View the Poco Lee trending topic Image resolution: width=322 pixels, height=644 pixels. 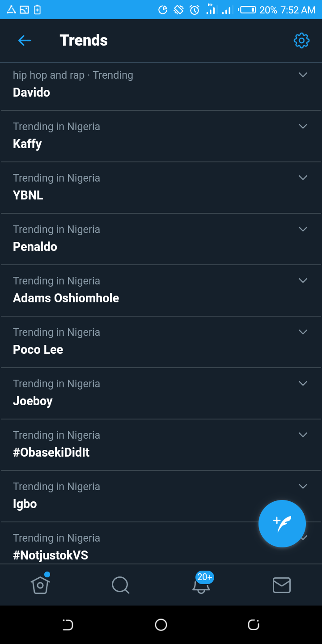(x=38, y=349)
